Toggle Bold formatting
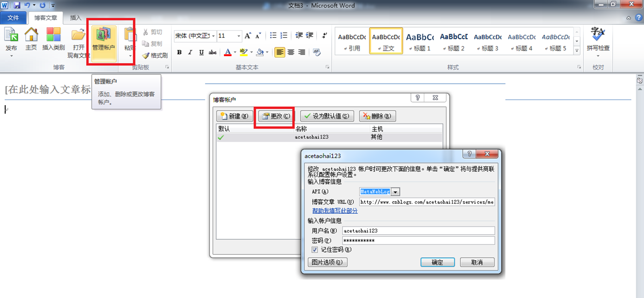The height and width of the screenshot is (298, 644). pos(179,52)
